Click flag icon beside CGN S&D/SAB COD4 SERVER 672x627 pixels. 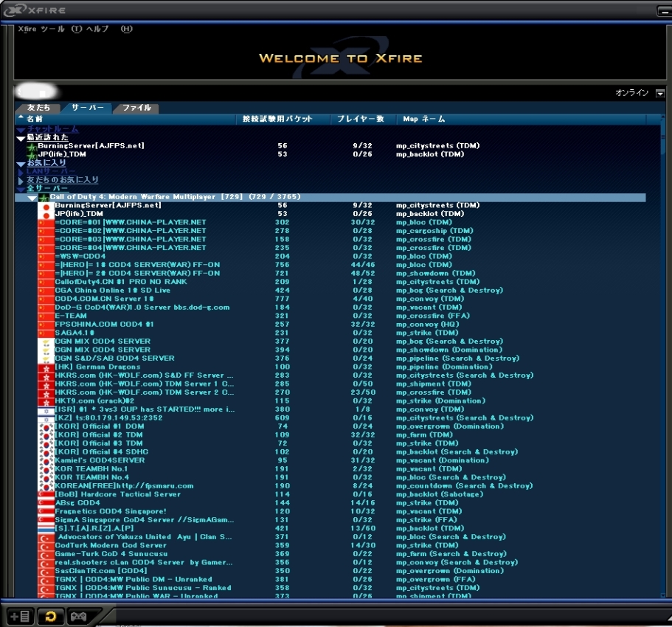click(x=46, y=358)
